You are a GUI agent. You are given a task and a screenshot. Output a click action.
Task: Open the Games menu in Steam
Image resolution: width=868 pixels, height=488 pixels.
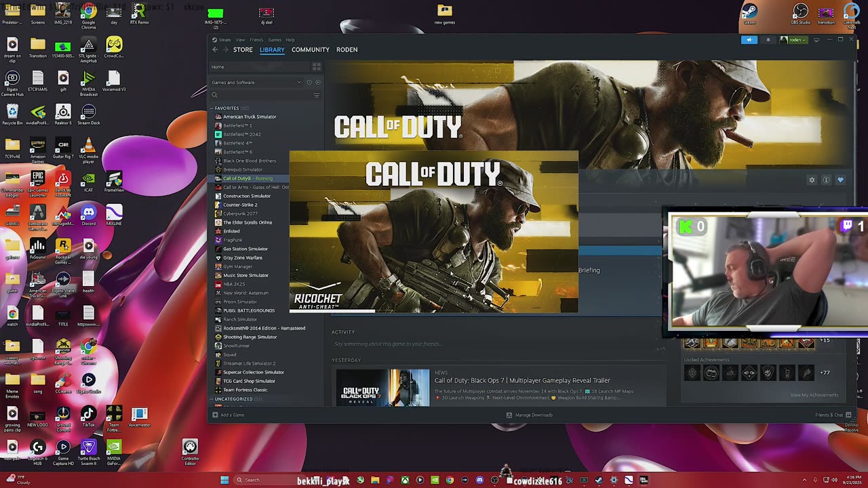click(x=274, y=40)
